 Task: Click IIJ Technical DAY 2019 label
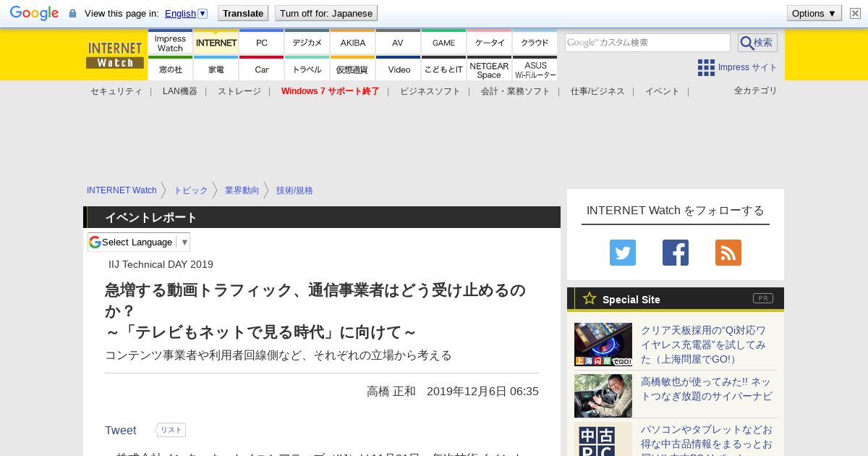pyautogui.click(x=161, y=264)
